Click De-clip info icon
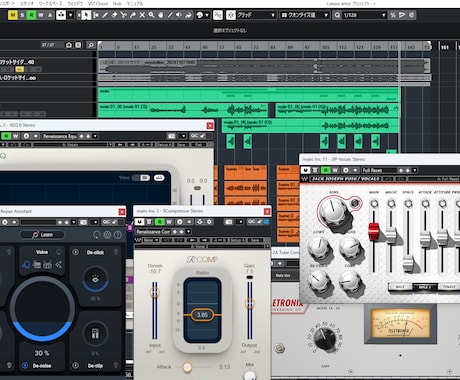460x380 pixels. [76, 365]
